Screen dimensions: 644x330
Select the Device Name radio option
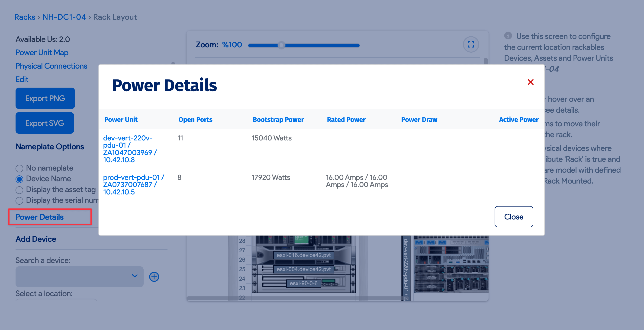click(19, 179)
